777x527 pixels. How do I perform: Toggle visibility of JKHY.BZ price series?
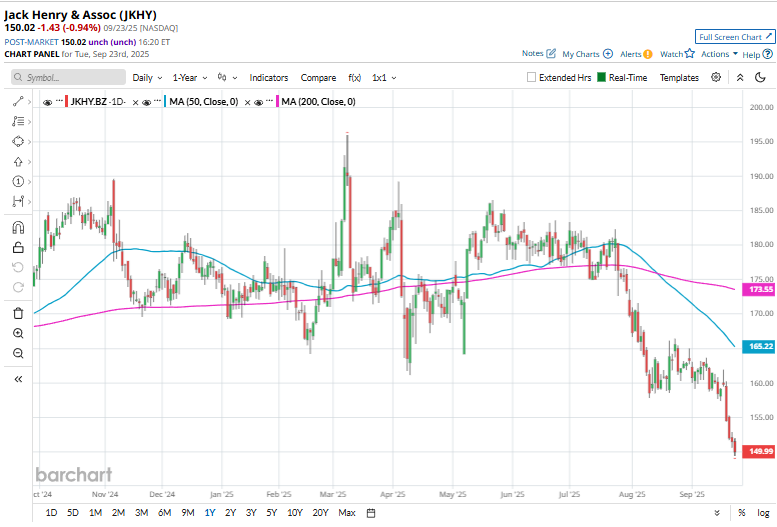tap(48, 102)
